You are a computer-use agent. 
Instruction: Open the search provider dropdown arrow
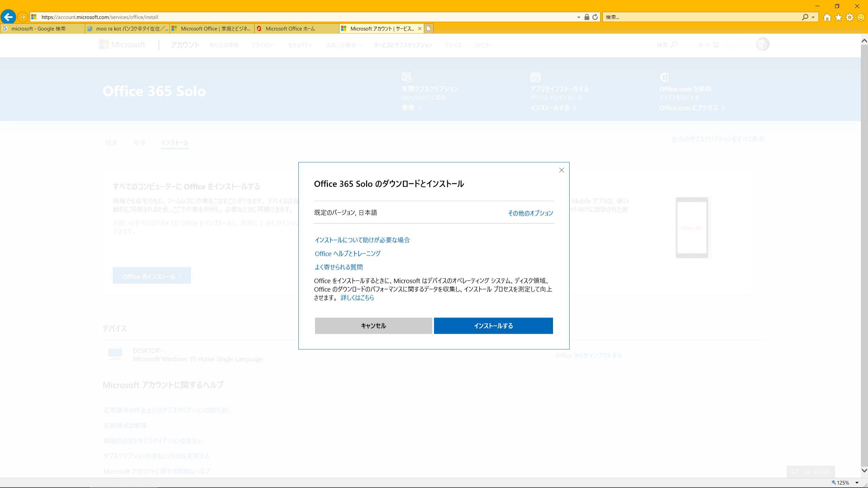[813, 17]
